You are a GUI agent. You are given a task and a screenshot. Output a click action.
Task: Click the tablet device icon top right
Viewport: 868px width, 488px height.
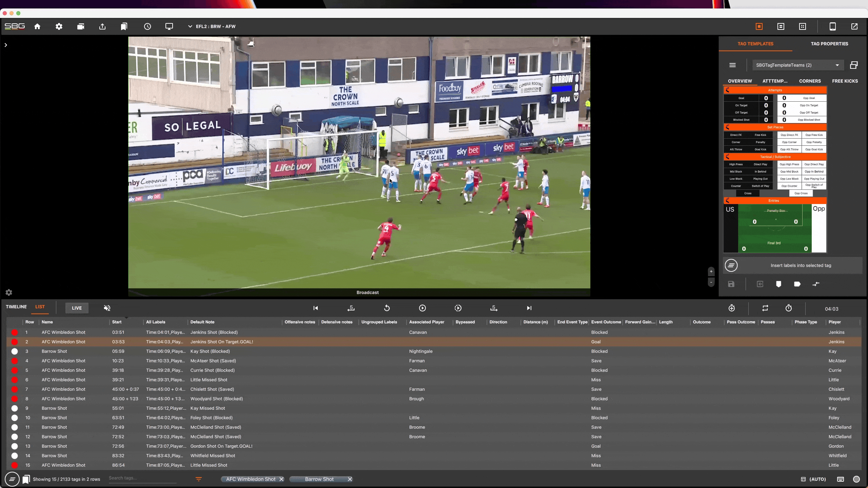click(x=833, y=26)
